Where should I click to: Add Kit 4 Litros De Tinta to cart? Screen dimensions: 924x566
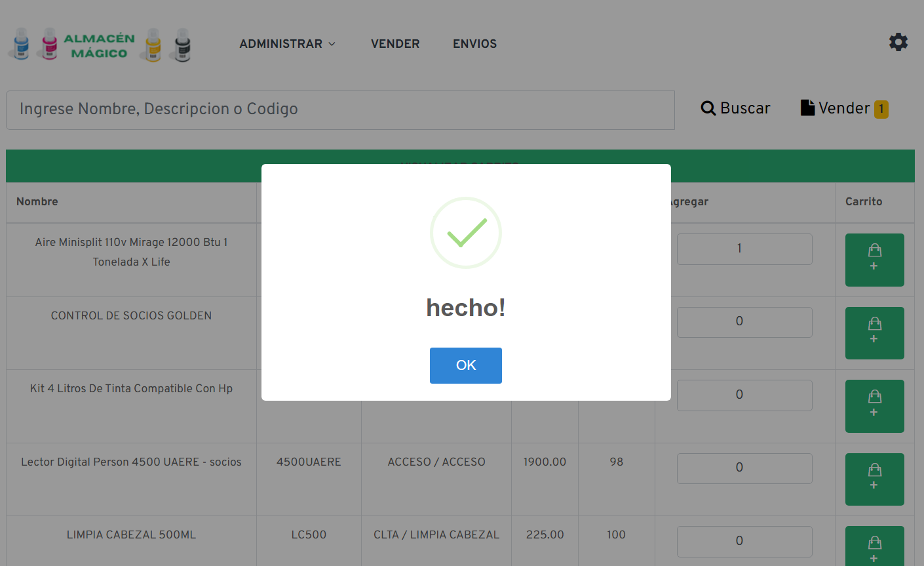click(874, 406)
